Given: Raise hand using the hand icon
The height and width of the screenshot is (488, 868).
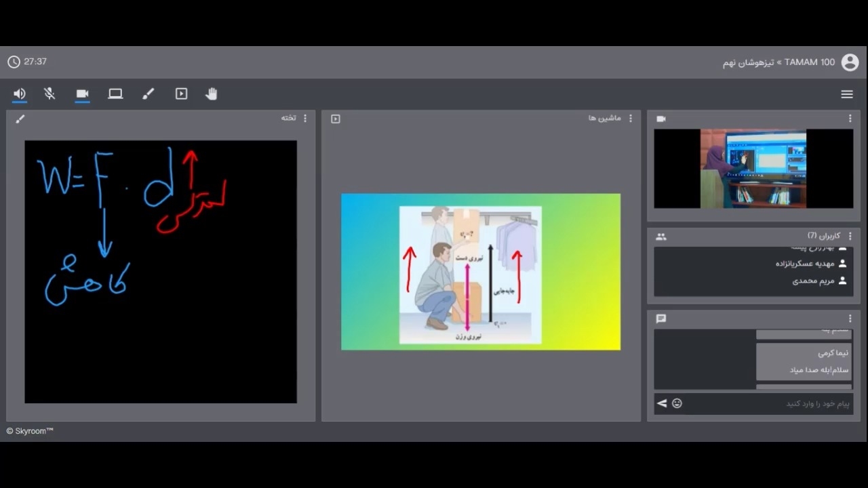Looking at the screenshot, I should (212, 94).
